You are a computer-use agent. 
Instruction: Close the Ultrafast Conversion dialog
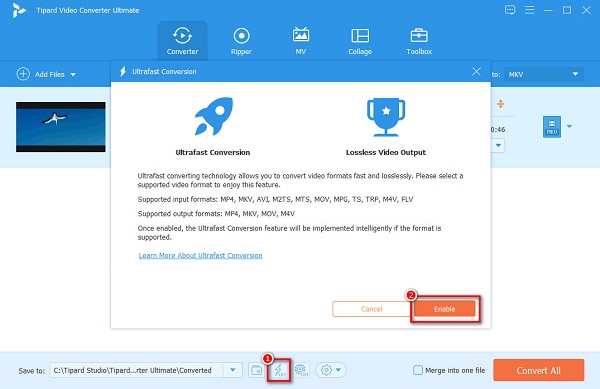click(x=476, y=72)
